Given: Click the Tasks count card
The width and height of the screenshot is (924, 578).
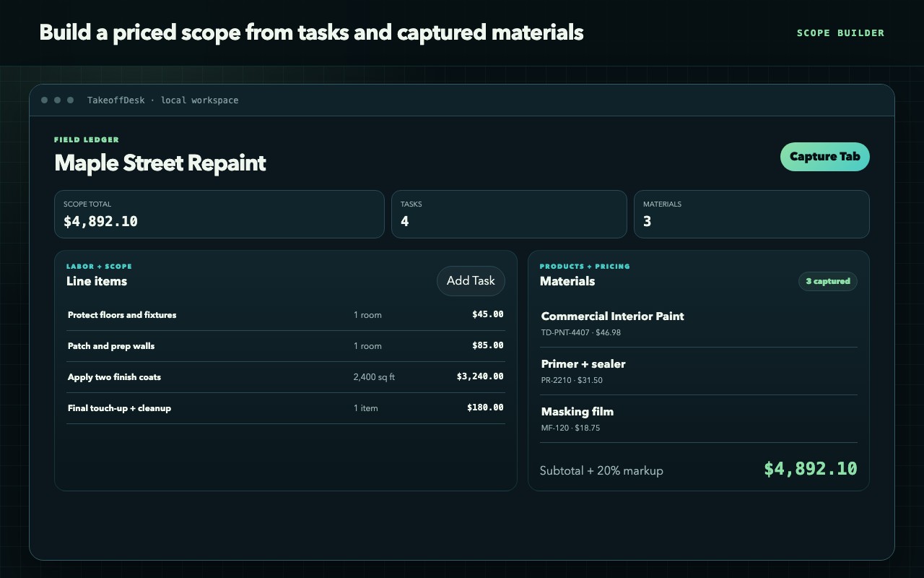Looking at the screenshot, I should pyautogui.click(x=509, y=215).
